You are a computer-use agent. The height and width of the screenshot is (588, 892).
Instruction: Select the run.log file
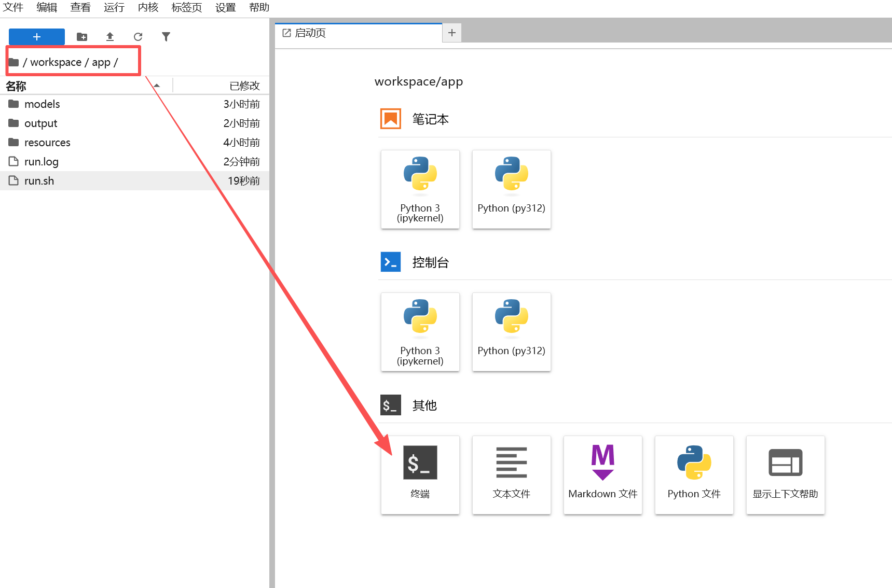135,162
